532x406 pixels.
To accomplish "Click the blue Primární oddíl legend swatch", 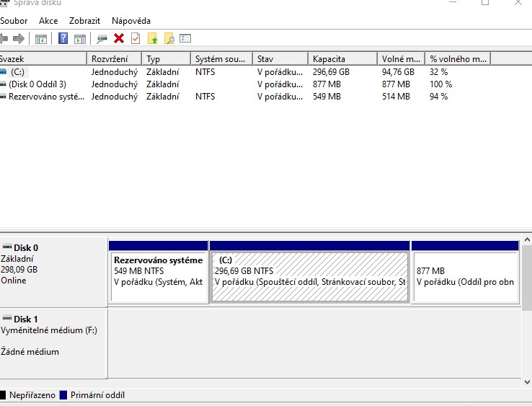I will tap(63, 395).
